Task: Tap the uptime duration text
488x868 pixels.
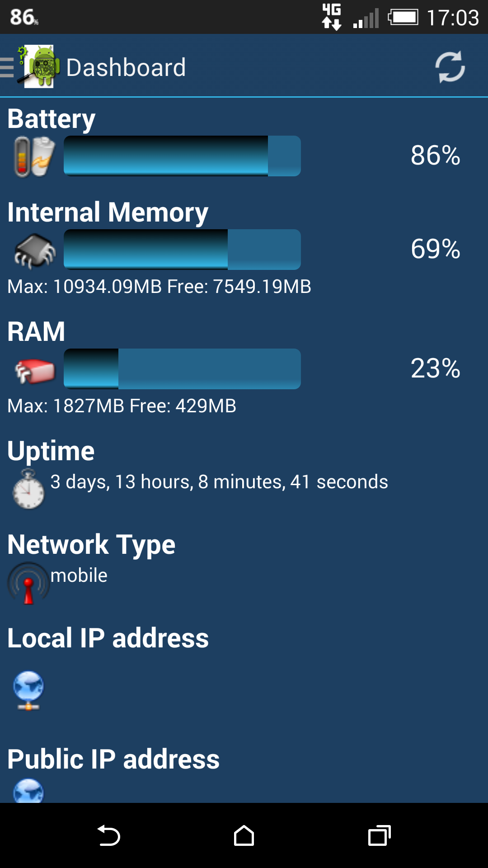Action: [219, 482]
